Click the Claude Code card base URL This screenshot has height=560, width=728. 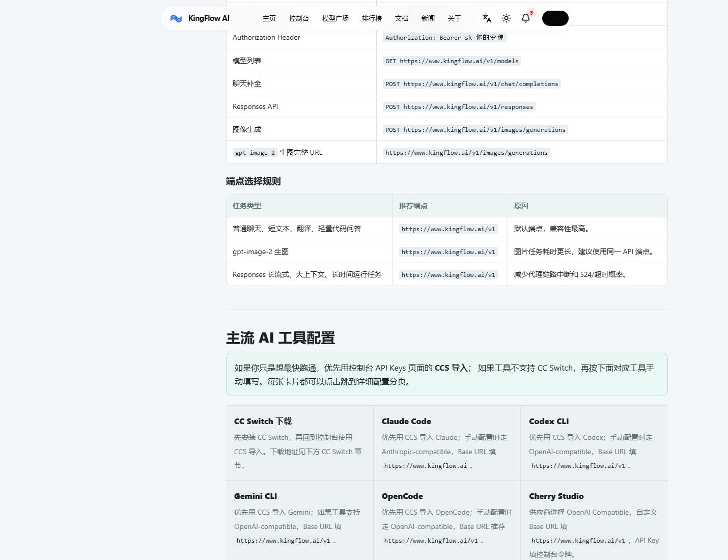pos(426,466)
